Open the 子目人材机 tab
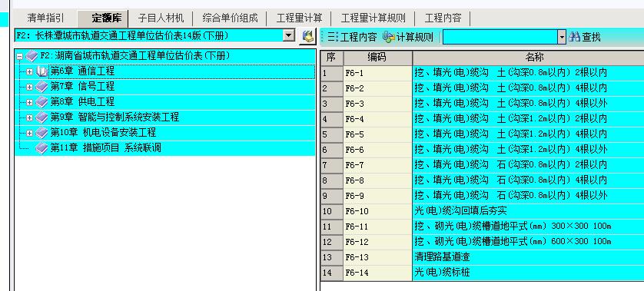Image resolution: width=644 pixels, height=291 pixels. click(161, 18)
